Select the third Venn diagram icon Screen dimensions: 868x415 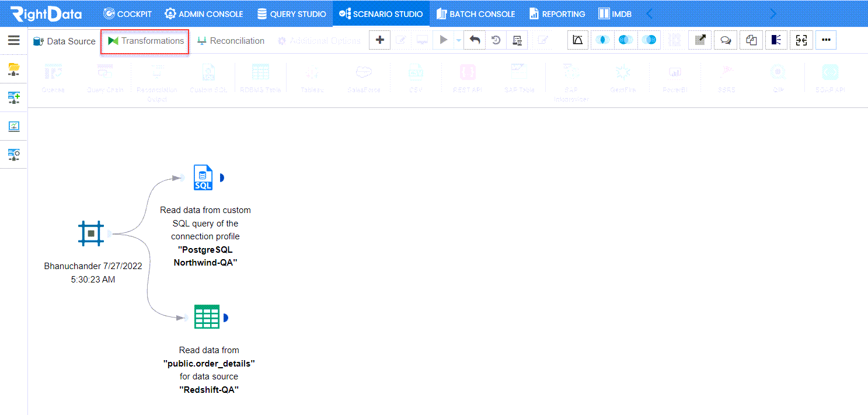pyautogui.click(x=649, y=40)
